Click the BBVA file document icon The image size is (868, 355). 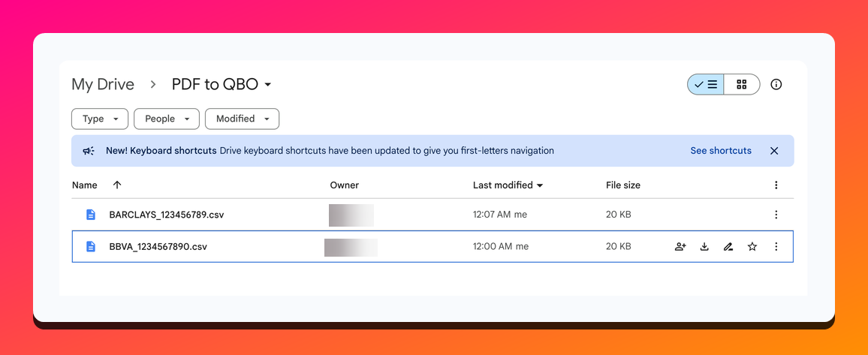point(91,247)
